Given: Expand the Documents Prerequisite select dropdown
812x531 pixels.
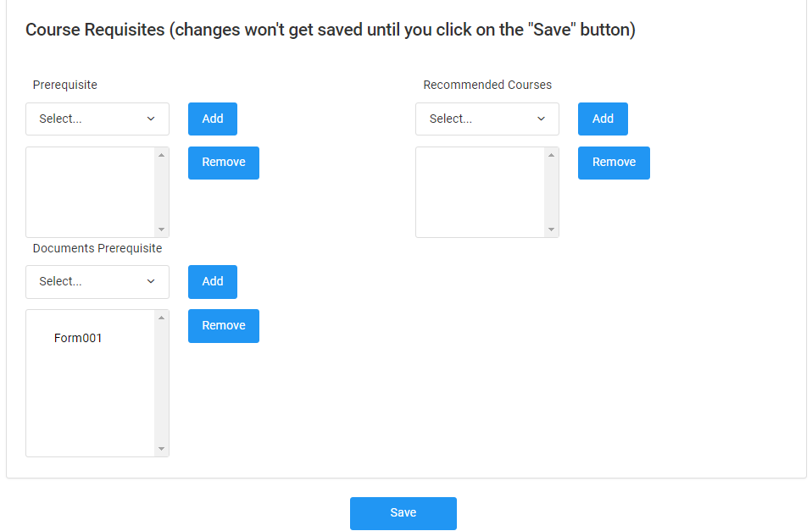Looking at the screenshot, I should tap(97, 282).
